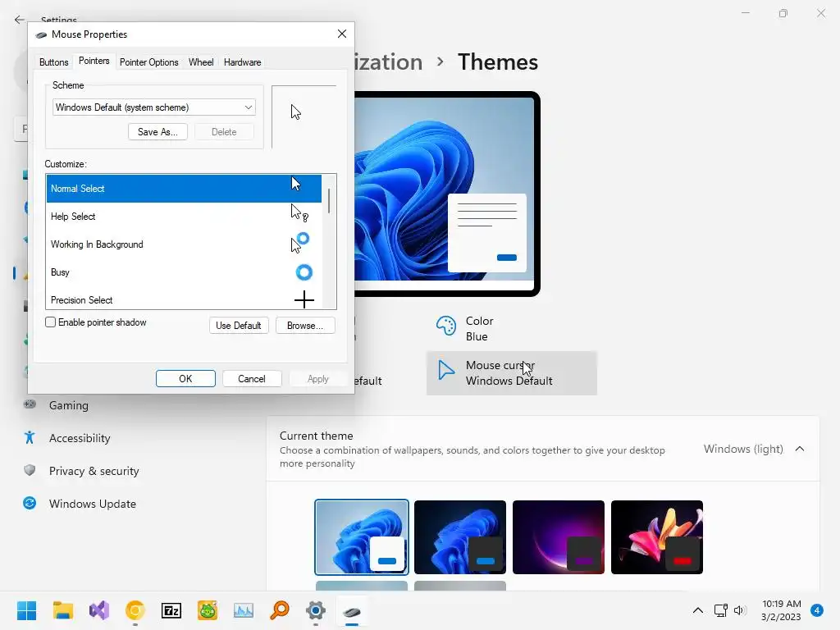Open the Buttons tab in Mouse Properties
This screenshot has height=630, width=840.
(x=53, y=62)
